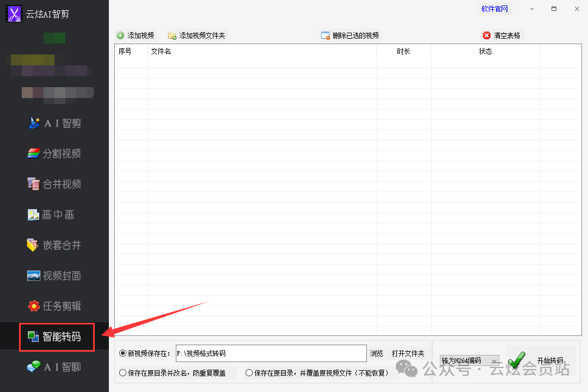Click the 序号 column header

click(x=125, y=51)
